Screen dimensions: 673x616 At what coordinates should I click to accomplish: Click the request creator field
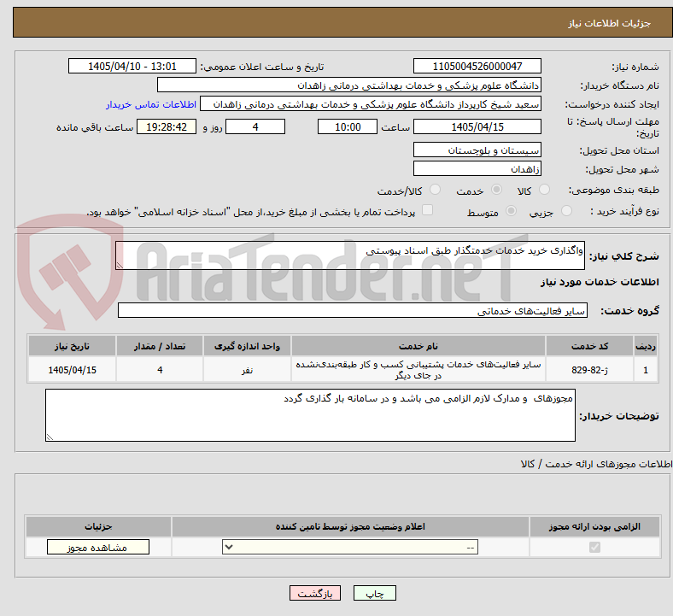[x=371, y=104]
